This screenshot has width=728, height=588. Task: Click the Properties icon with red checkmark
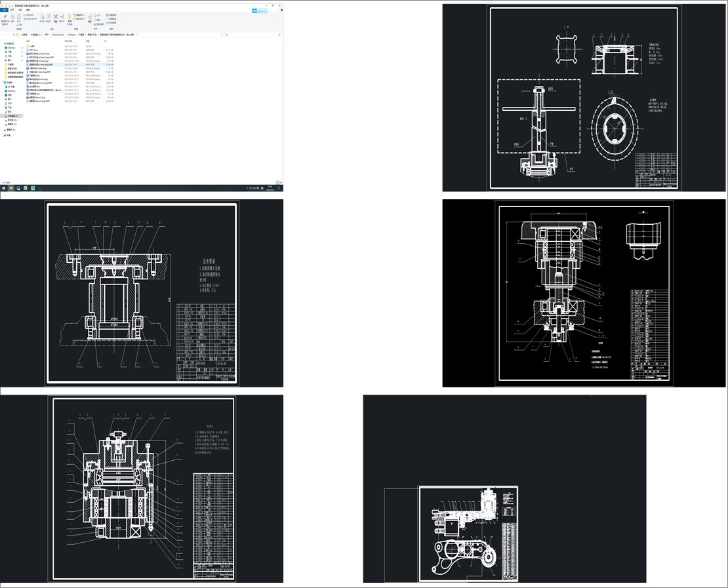pos(91,18)
